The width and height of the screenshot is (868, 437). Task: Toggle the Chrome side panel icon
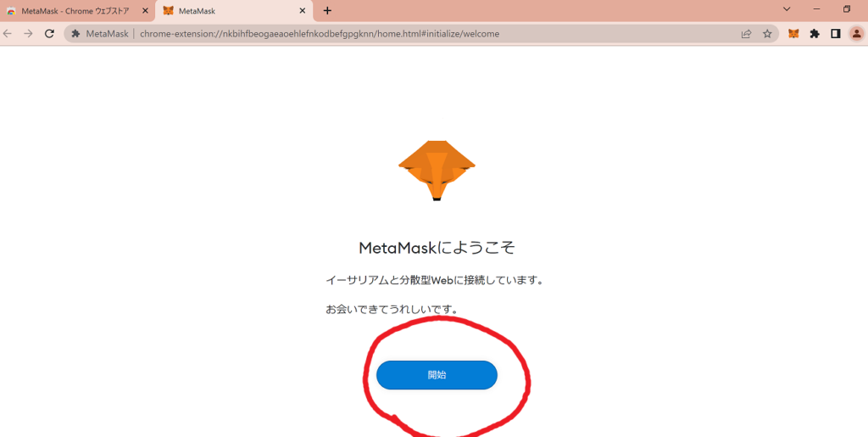click(x=835, y=34)
